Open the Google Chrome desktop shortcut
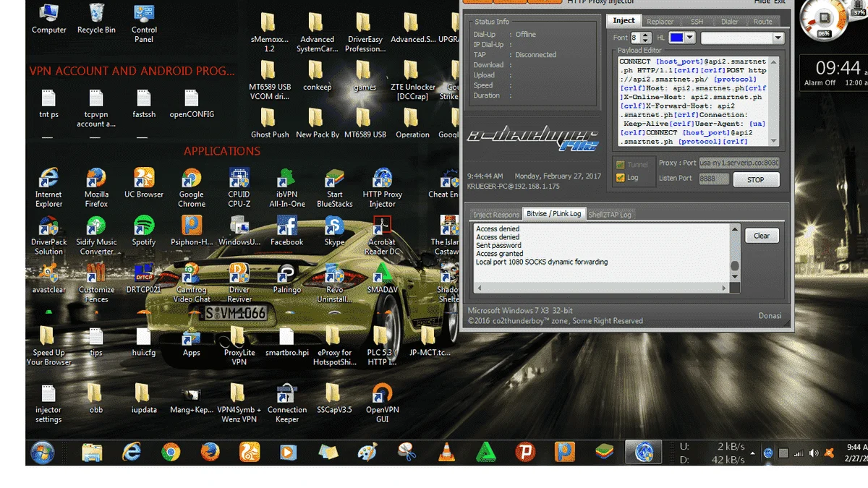This screenshot has height=488, width=868. click(x=192, y=188)
